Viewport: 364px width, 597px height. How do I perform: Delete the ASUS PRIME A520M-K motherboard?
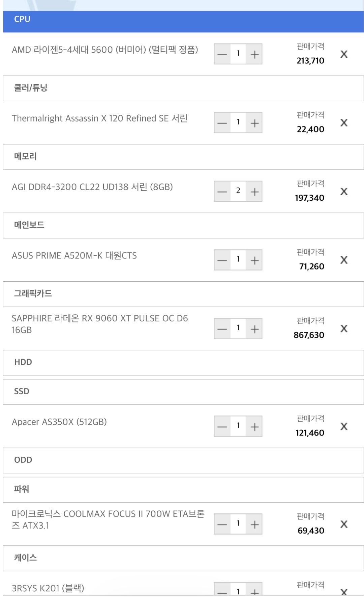[343, 260]
